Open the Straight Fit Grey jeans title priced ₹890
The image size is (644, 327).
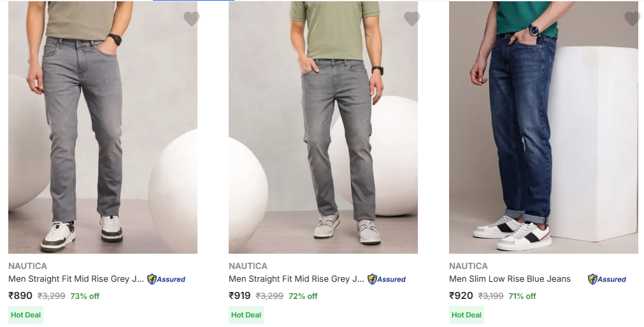[76, 279]
